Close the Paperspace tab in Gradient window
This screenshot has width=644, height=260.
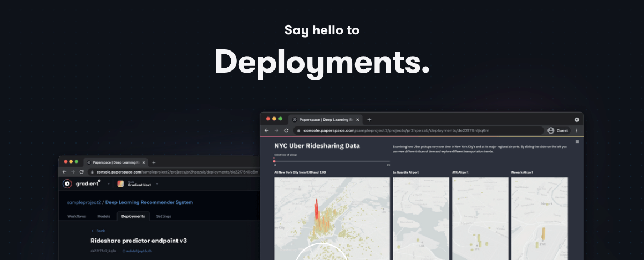click(x=143, y=162)
